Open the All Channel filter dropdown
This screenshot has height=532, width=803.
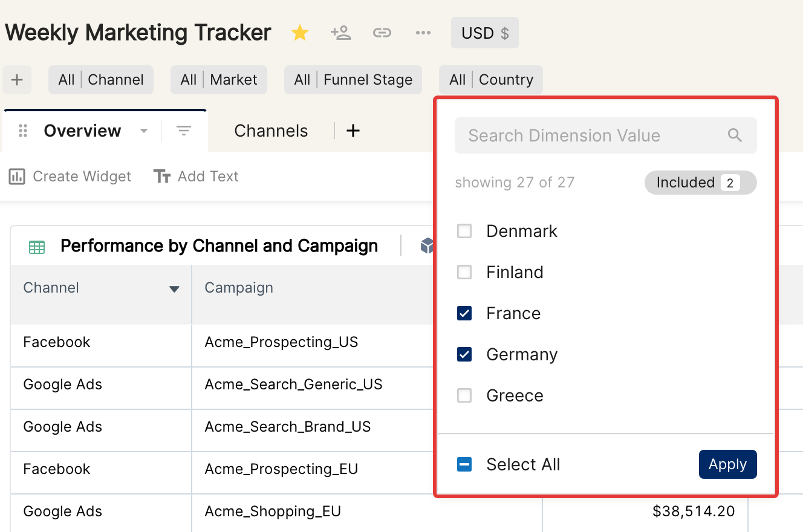pyautogui.click(x=101, y=80)
